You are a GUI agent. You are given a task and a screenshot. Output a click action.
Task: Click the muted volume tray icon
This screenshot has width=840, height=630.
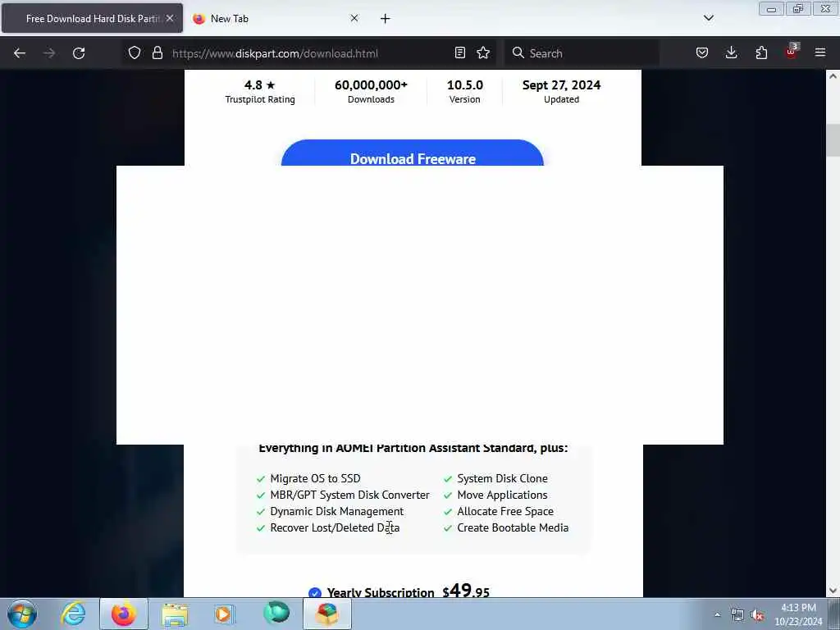click(757, 615)
